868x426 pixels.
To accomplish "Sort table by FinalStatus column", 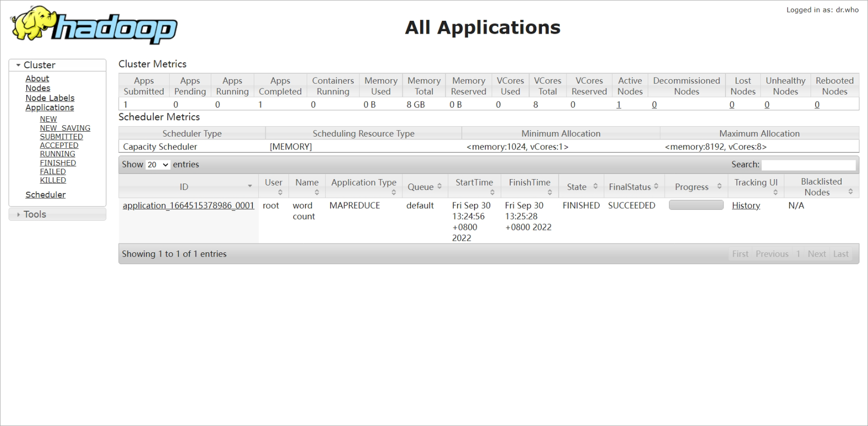I will pyautogui.click(x=634, y=187).
